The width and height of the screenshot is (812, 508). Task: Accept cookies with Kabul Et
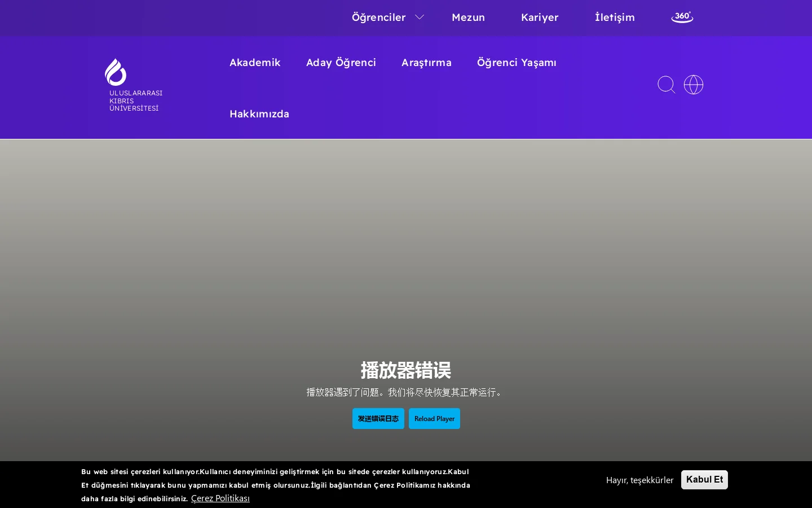[704, 480]
